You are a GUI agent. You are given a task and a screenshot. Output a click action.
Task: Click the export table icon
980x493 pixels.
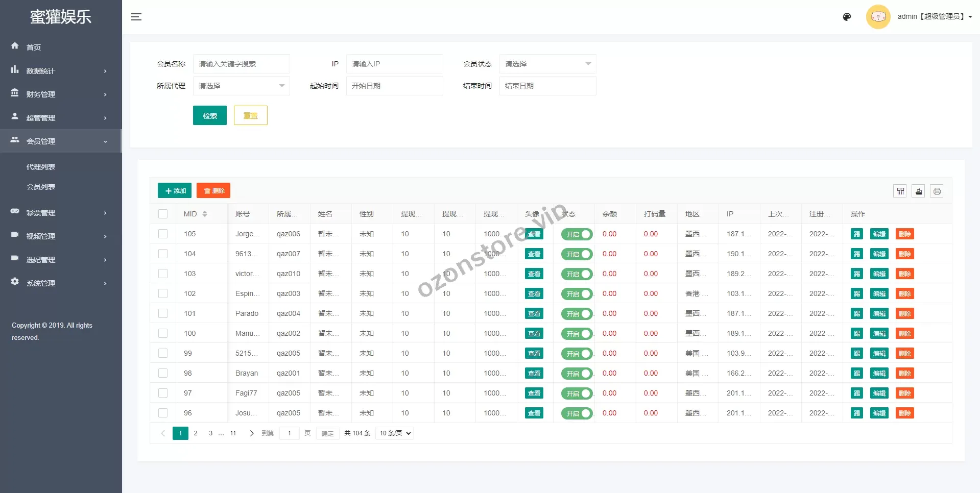point(919,191)
